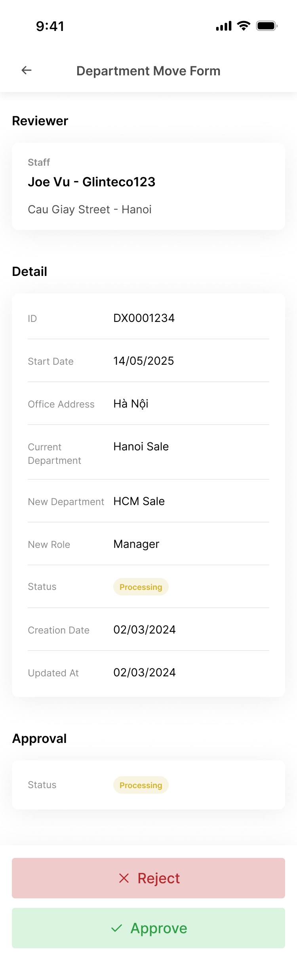This screenshot has width=297, height=980.
Task: Tap the cellular signal bars indicator
Action: click(x=224, y=25)
